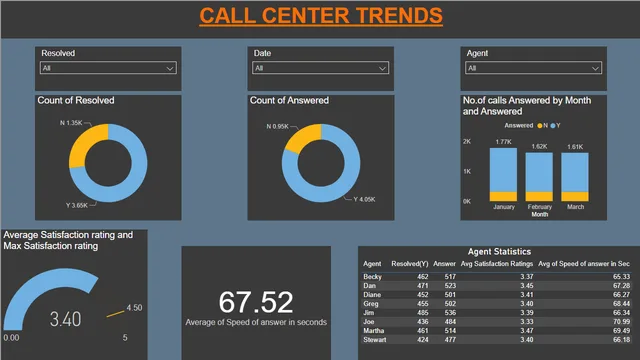Click the January axis label
Screen dimensions: 640x360
pyautogui.click(x=504, y=207)
